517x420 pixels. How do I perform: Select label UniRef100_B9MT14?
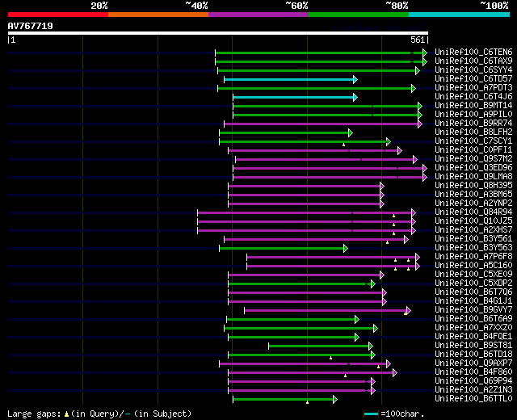pyautogui.click(x=473, y=105)
